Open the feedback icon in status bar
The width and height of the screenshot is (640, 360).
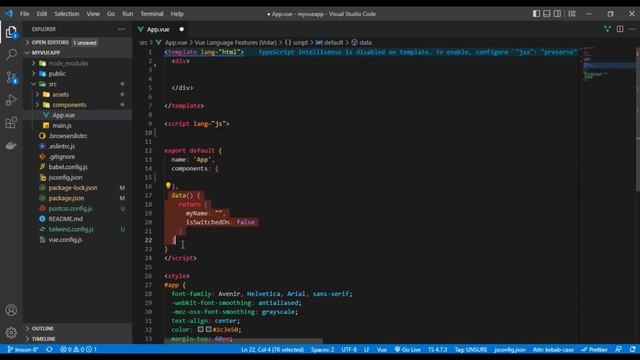[x=619, y=349]
